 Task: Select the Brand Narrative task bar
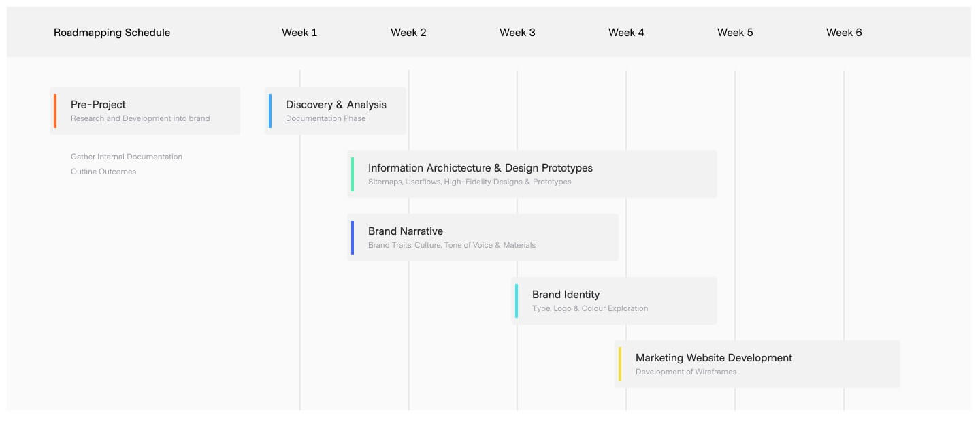[x=483, y=238]
